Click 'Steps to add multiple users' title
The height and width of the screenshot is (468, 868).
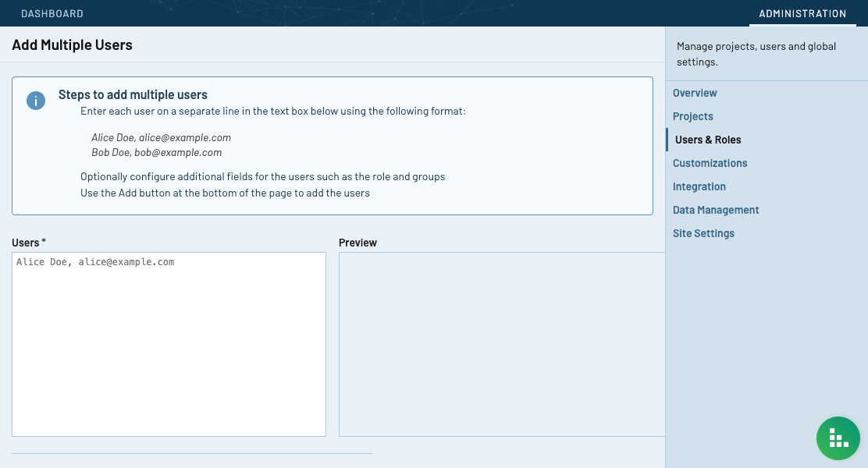click(x=133, y=94)
